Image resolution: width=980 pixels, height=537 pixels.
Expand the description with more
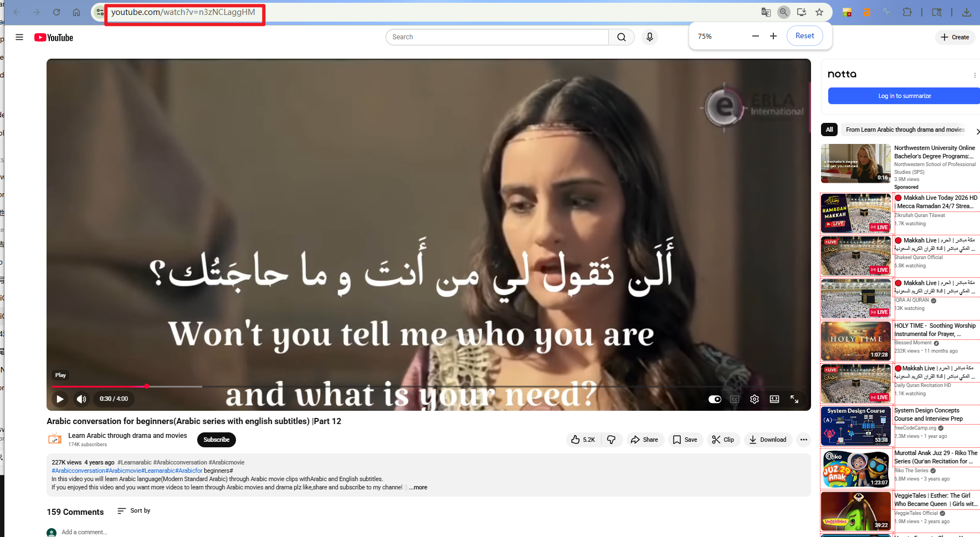[418, 487]
